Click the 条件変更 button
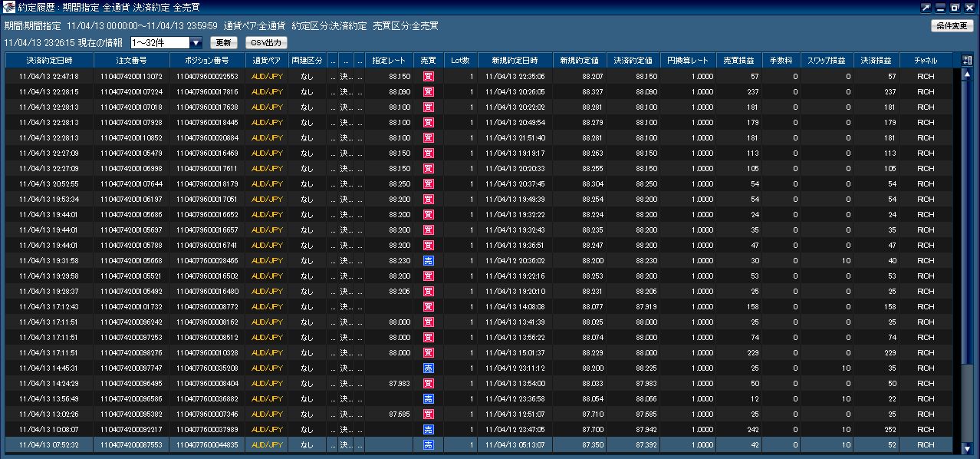Viewport: 980px width, 459px height. 952,26
